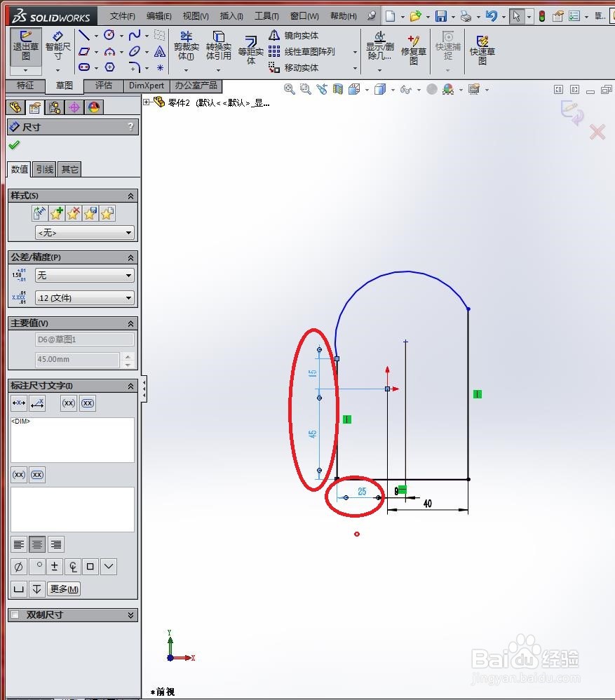Toggle left justify for dimension text
The height and width of the screenshot is (700, 615).
tap(18, 544)
